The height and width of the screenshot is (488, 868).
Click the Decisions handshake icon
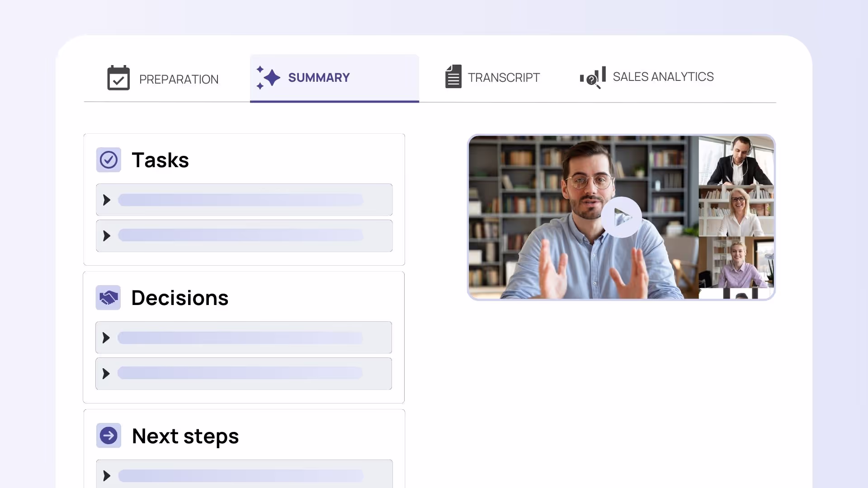tap(108, 297)
